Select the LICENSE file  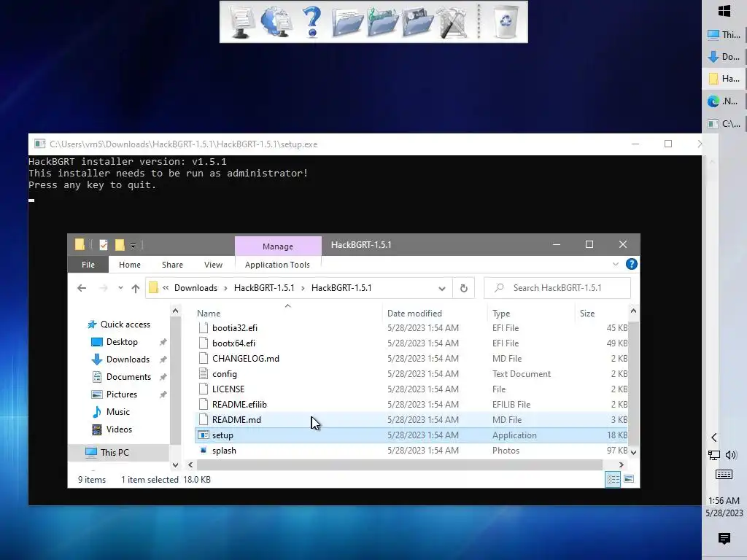point(411,389)
